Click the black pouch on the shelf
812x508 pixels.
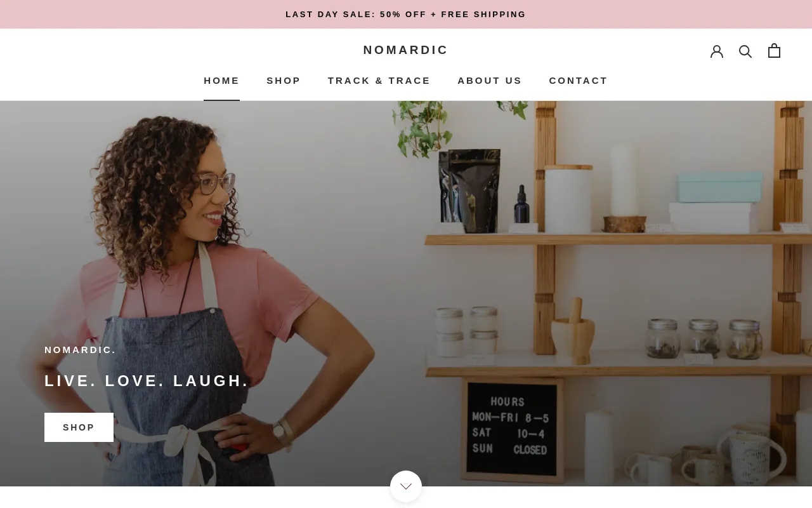[470, 190]
